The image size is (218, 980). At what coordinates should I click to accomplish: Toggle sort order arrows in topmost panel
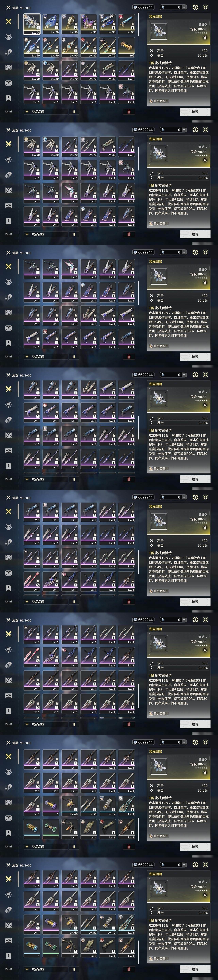click(74, 112)
